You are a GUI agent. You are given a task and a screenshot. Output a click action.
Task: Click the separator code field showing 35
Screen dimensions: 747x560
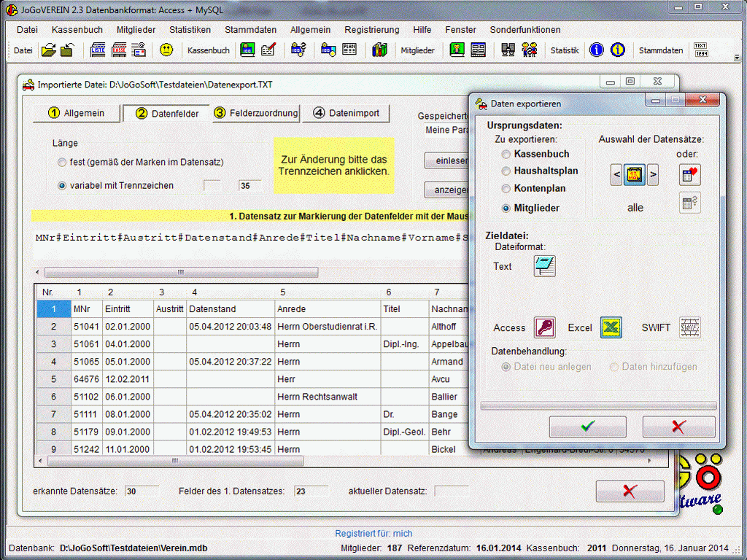click(x=250, y=186)
